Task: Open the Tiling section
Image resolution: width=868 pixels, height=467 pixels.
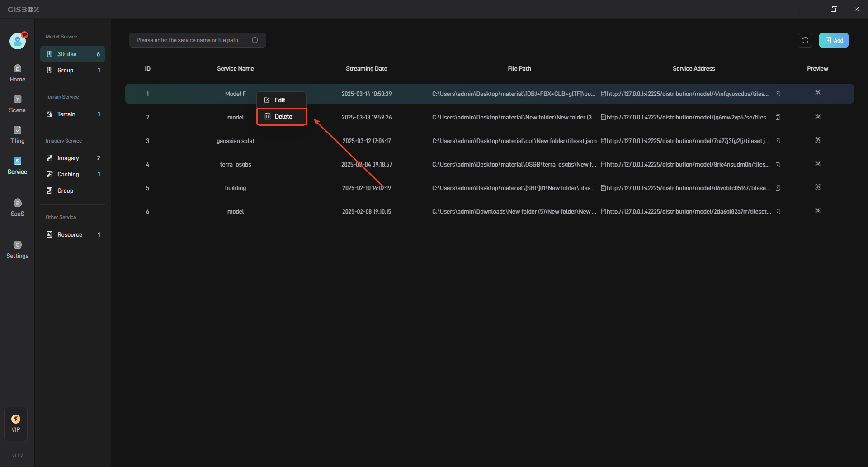Action: tap(17, 135)
